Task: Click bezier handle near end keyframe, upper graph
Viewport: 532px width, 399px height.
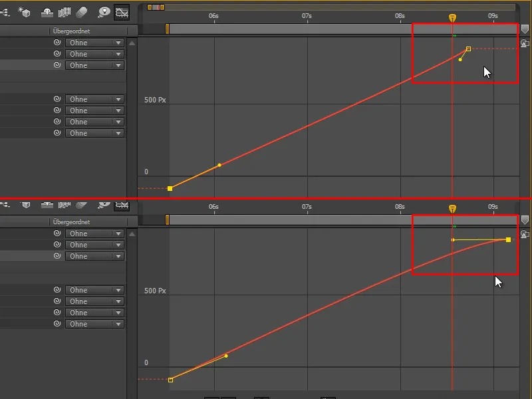Action: tap(460, 60)
